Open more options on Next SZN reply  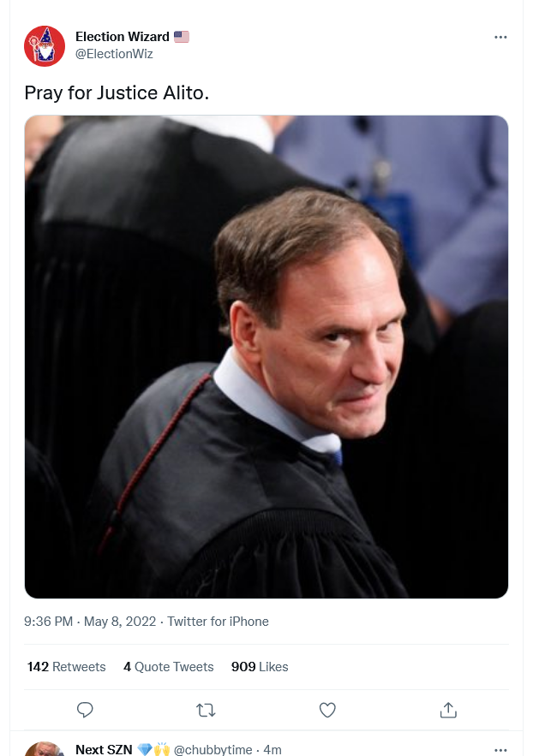point(501,750)
